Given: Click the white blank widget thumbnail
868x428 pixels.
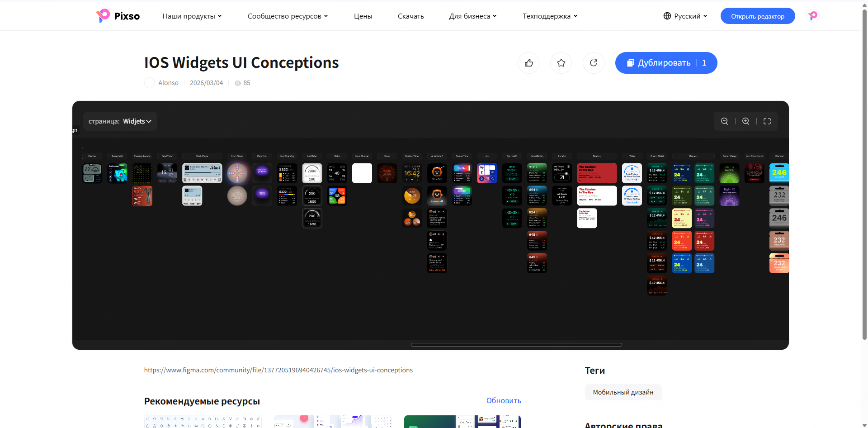Looking at the screenshot, I should 362,173.
